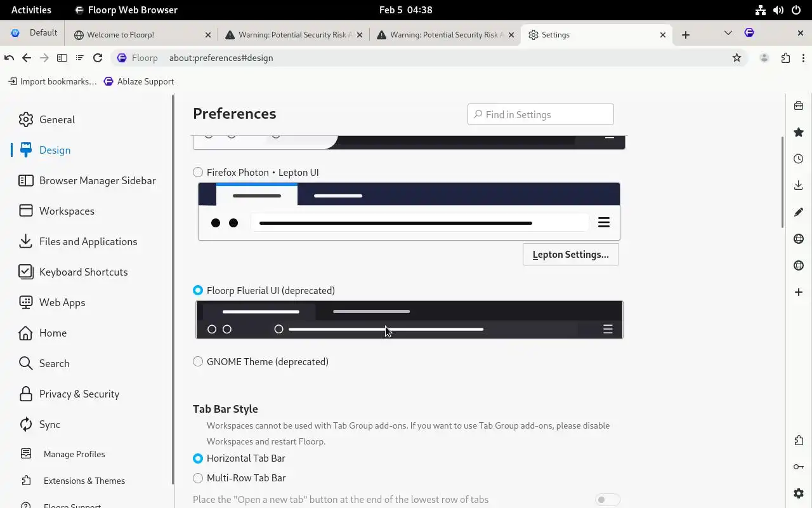This screenshot has height=508, width=812.
Task: Open bookmarks star panel in sidebar
Action: click(x=799, y=132)
